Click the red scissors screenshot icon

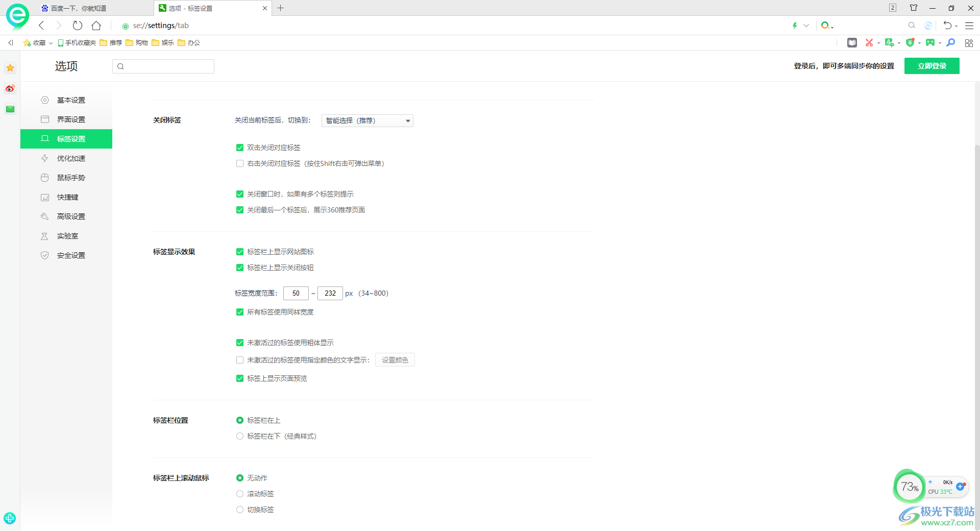[869, 43]
